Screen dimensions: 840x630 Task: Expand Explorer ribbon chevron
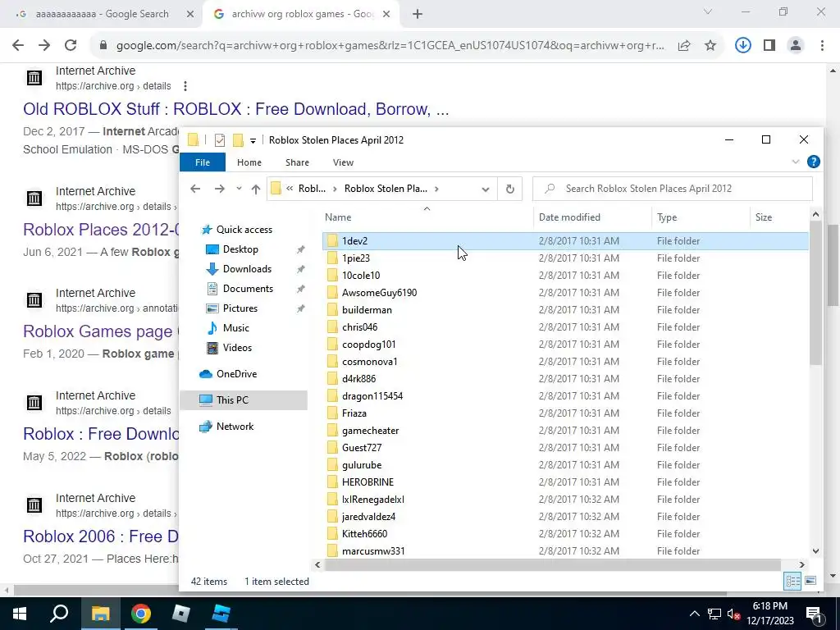pyautogui.click(x=796, y=162)
